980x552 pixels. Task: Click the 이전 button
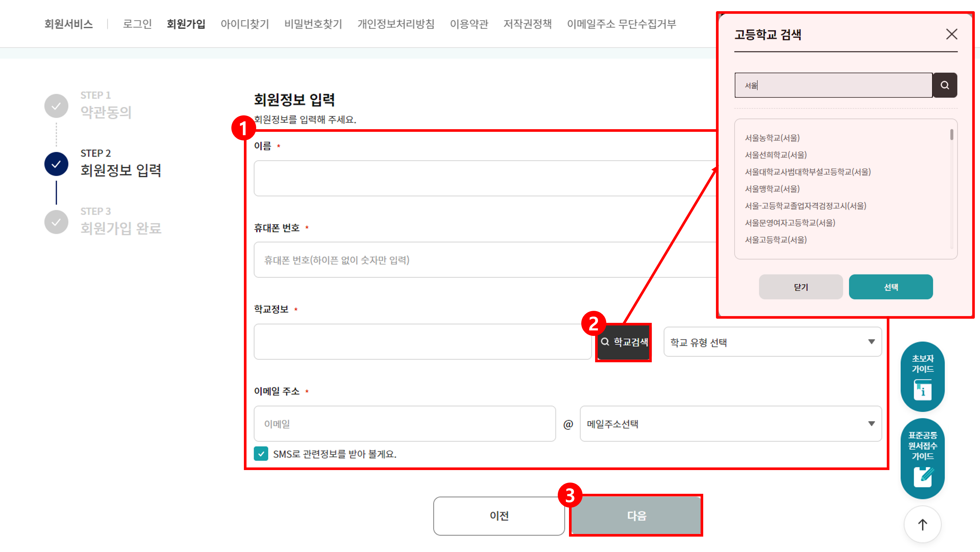[499, 516]
